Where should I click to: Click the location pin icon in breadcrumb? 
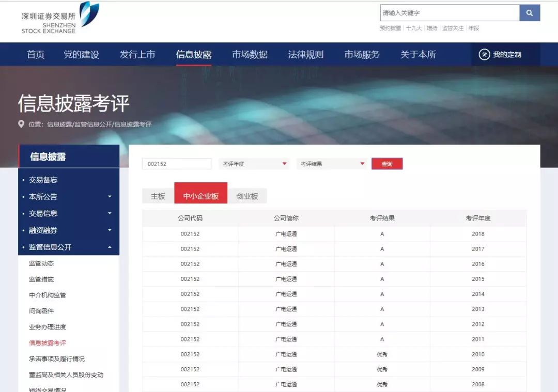coord(21,124)
